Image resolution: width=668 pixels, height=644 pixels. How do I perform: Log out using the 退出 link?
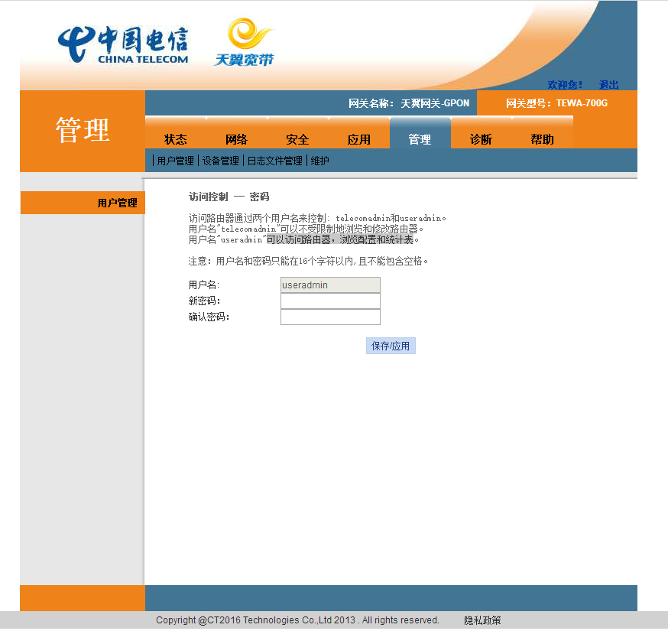[x=608, y=85]
